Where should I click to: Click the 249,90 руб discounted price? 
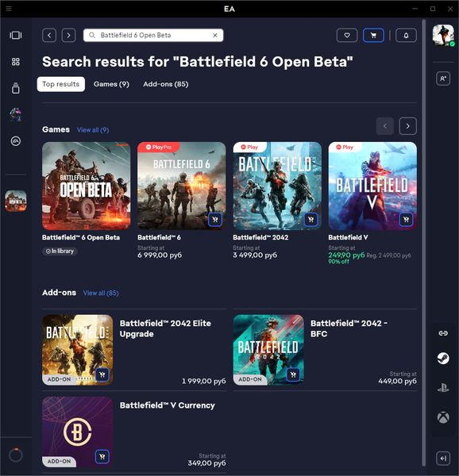tap(346, 255)
